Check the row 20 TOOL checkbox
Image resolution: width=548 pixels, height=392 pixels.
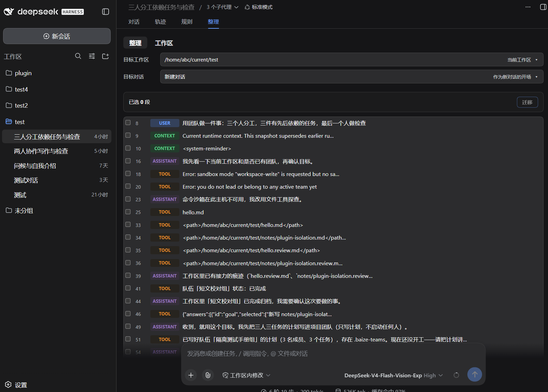coord(128,186)
